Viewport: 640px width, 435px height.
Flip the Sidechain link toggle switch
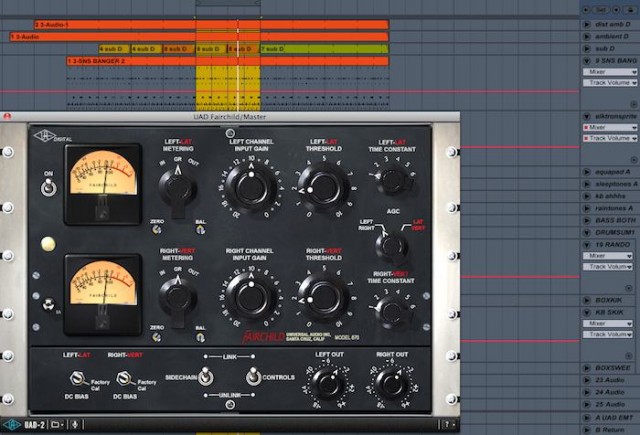click(204, 376)
